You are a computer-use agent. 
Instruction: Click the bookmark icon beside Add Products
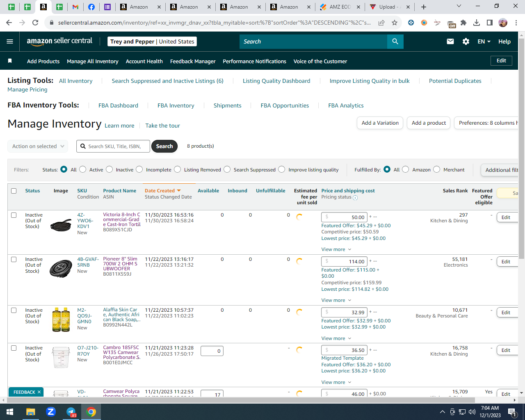point(10,61)
